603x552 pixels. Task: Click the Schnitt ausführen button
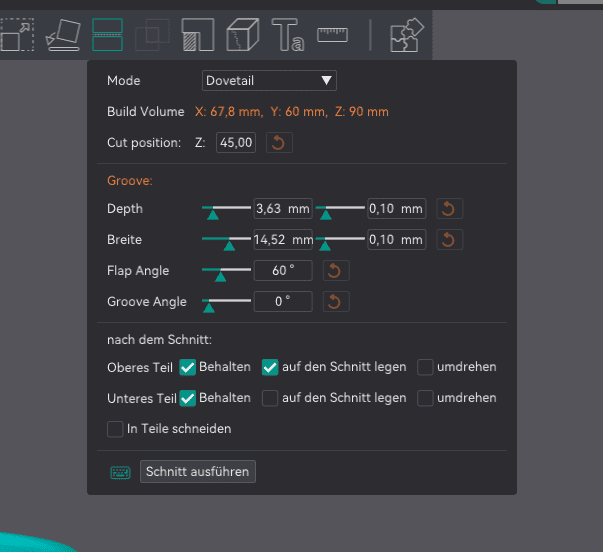[x=198, y=472]
